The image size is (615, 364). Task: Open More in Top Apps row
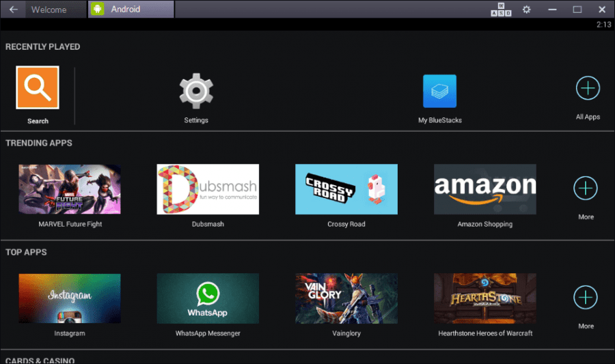click(x=586, y=297)
